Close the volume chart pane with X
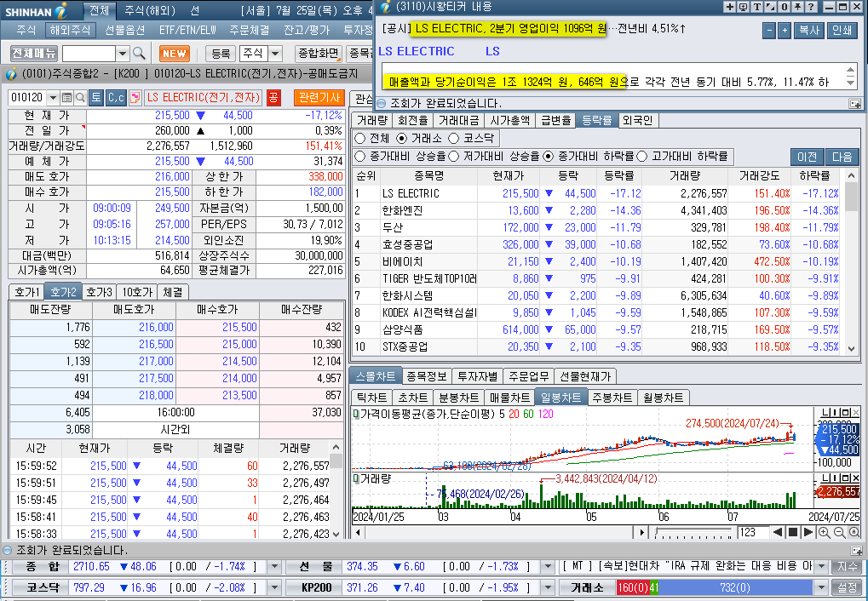The image size is (868, 601). [x=856, y=478]
